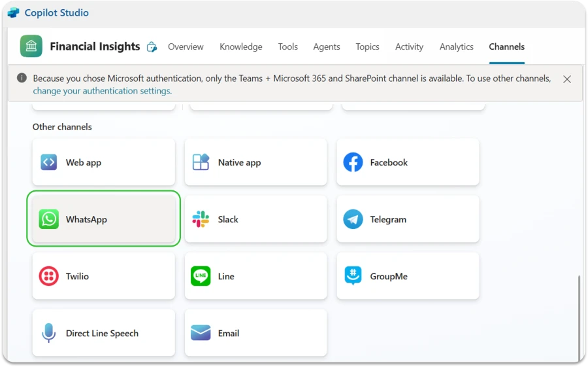
Task: Open the Email channel tile
Action: (255, 333)
